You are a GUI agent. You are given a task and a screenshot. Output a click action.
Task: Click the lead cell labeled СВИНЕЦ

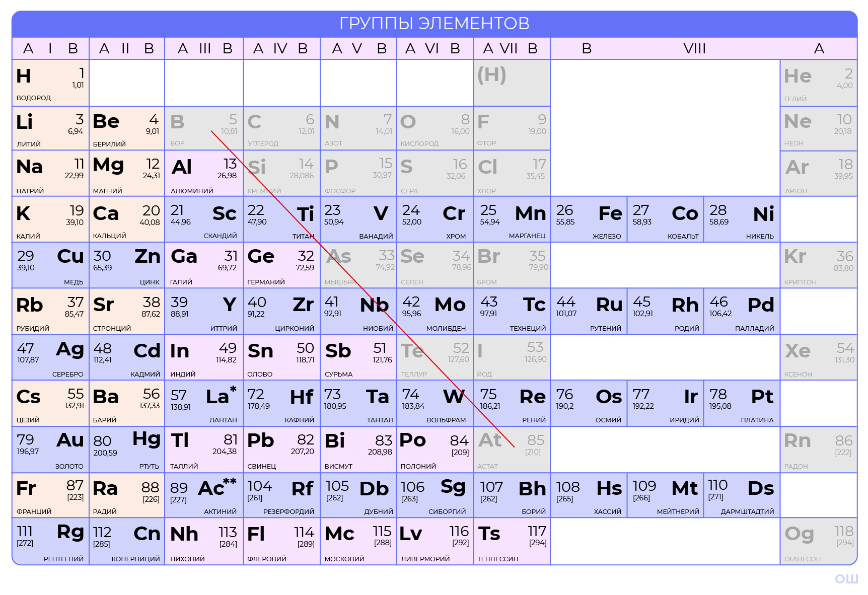[282, 450]
